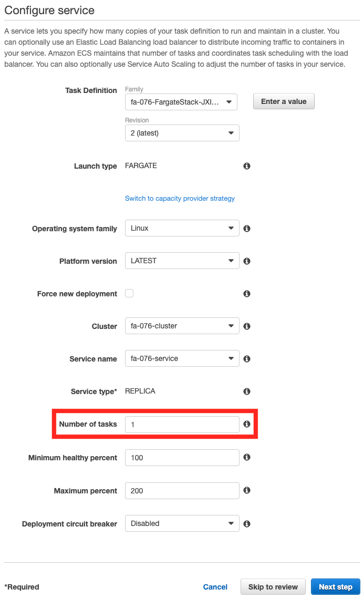Click the Enter a value button
This screenshot has width=364, height=599.
tap(284, 101)
